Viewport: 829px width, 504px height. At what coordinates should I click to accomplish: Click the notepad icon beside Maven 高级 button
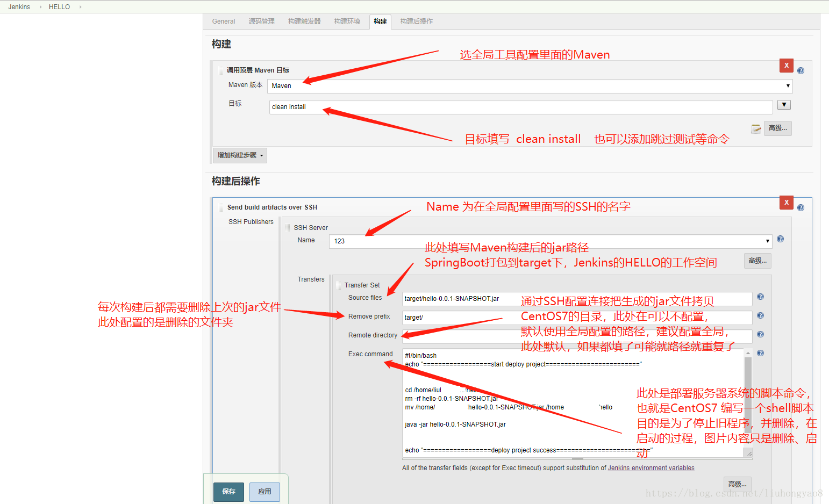756,128
